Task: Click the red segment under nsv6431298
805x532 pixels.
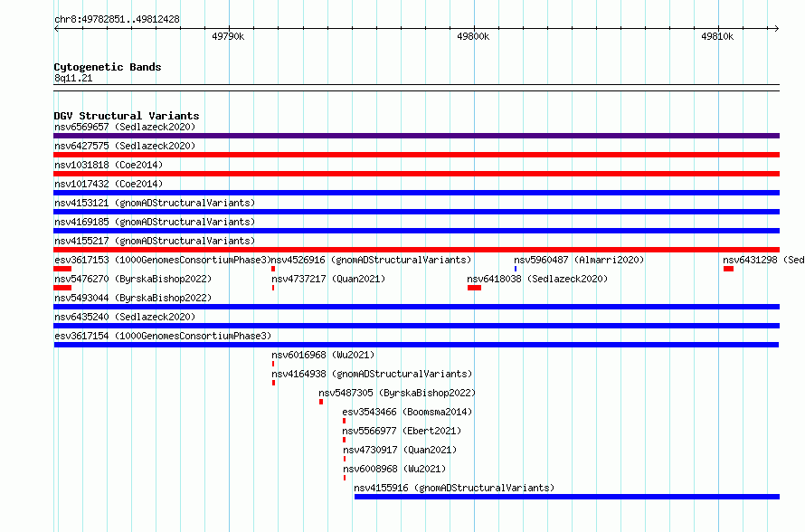Action: 728,269
